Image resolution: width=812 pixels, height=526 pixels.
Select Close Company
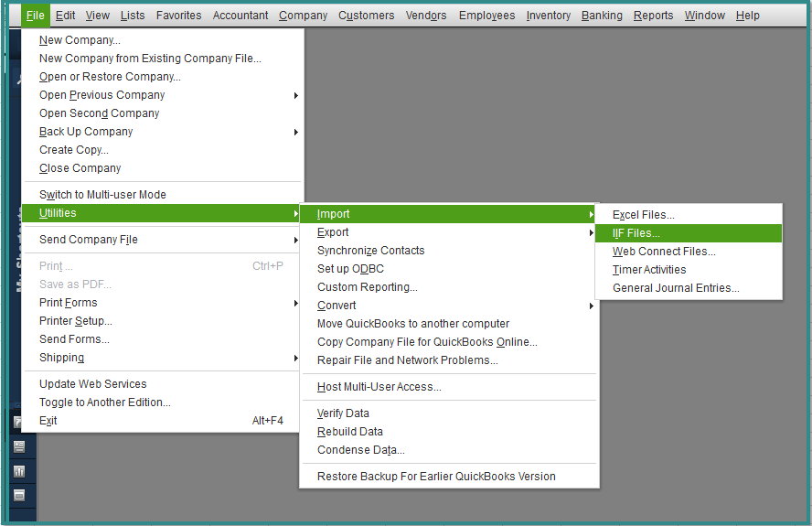point(80,168)
